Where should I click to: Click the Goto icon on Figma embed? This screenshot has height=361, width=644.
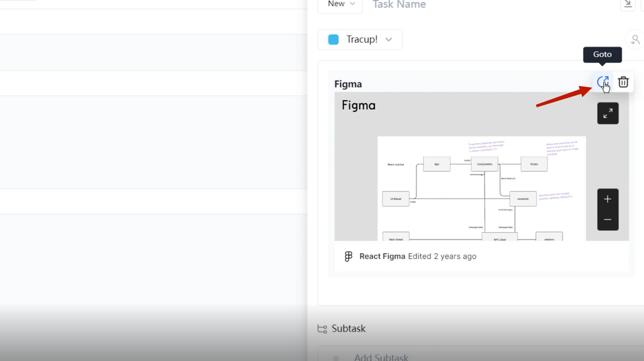(602, 82)
